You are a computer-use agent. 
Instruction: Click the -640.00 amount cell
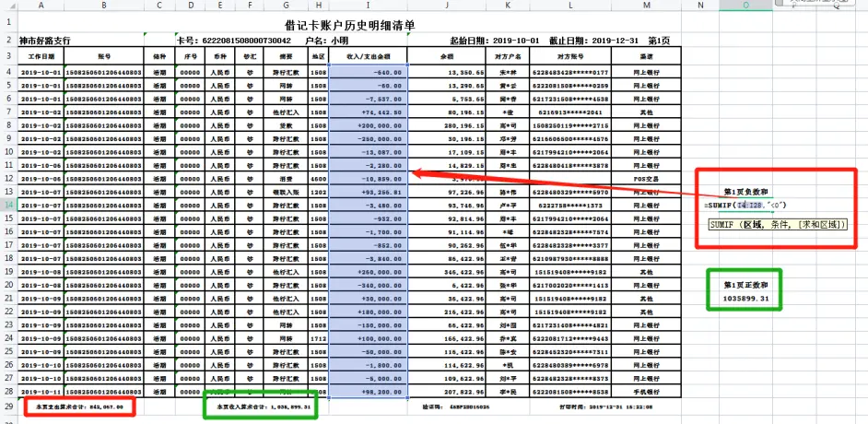368,72
